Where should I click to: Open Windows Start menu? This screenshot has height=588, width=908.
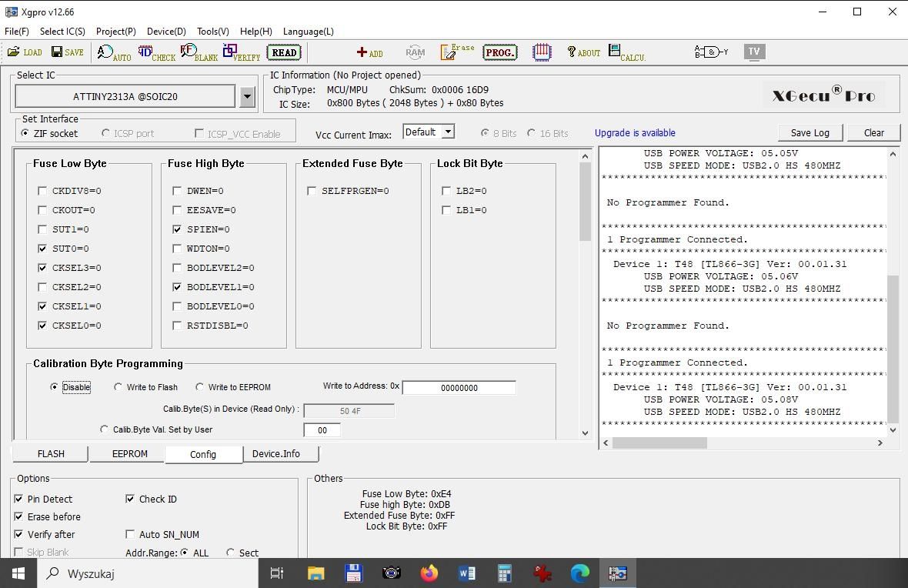pos(18,573)
